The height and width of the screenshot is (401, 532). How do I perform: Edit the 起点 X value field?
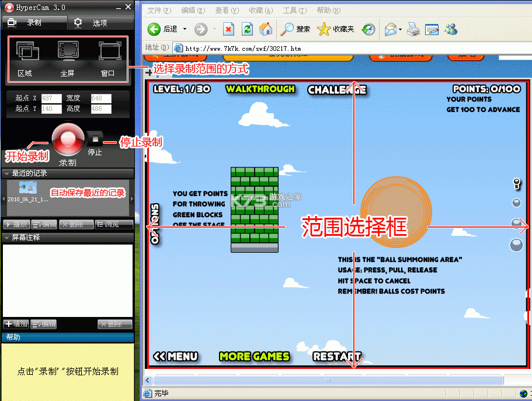point(51,99)
